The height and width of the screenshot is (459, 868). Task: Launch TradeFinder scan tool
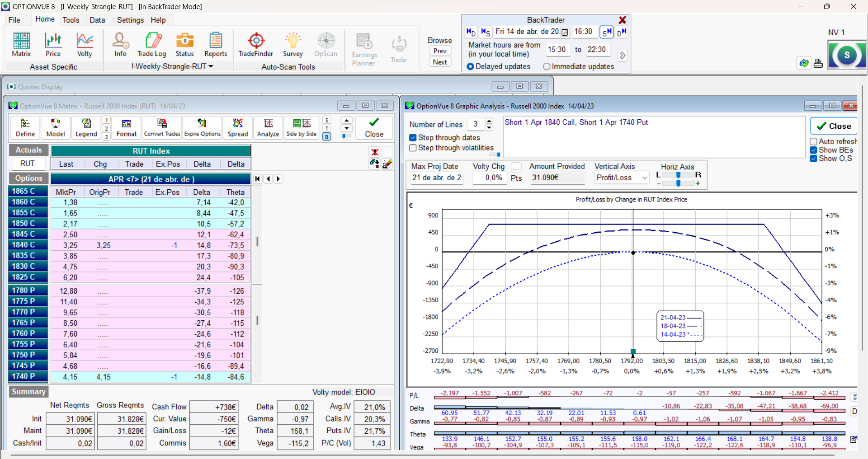pos(256,45)
